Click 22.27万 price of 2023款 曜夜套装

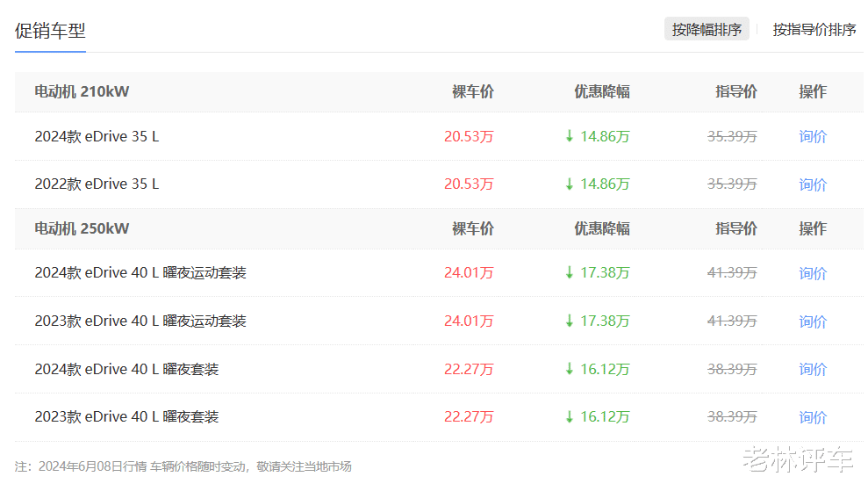coord(469,416)
